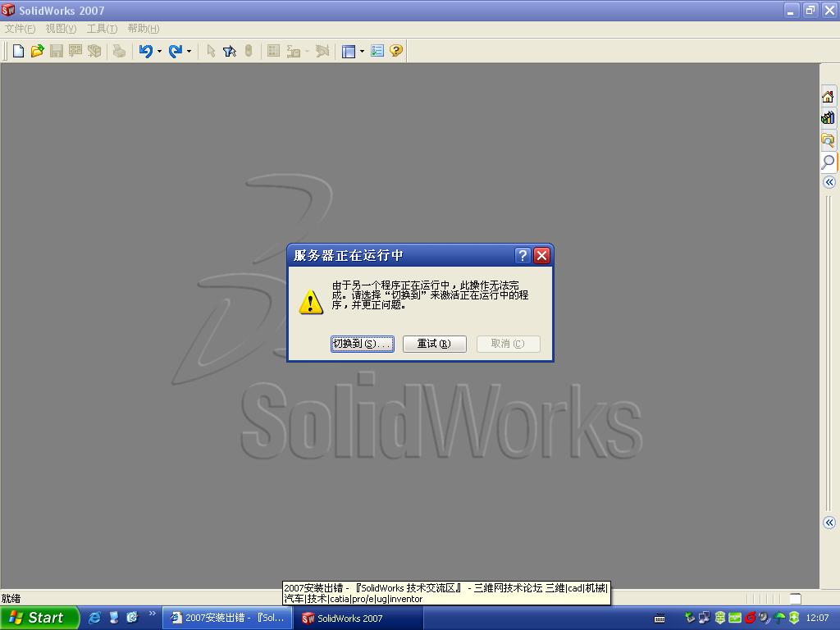Open a file with the yellow folder icon
The image size is (840, 630).
[37, 51]
